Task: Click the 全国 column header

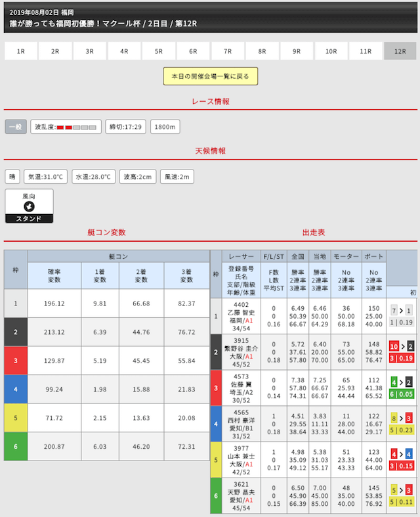Action: (298, 256)
